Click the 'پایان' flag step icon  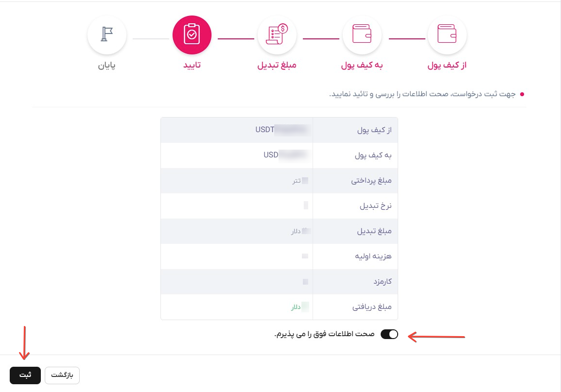[x=106, y=34]
